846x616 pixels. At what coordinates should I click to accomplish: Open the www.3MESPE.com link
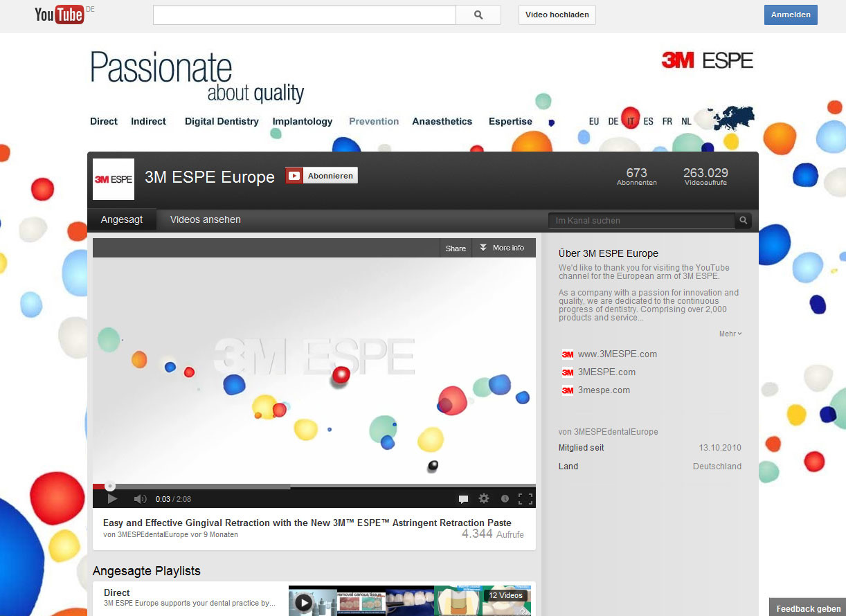(x=618, y=354)
